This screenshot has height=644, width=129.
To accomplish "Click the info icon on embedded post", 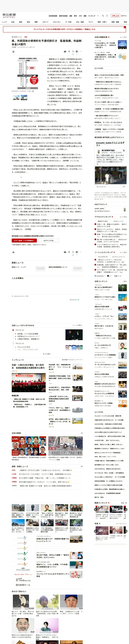I will pos(124,187).
